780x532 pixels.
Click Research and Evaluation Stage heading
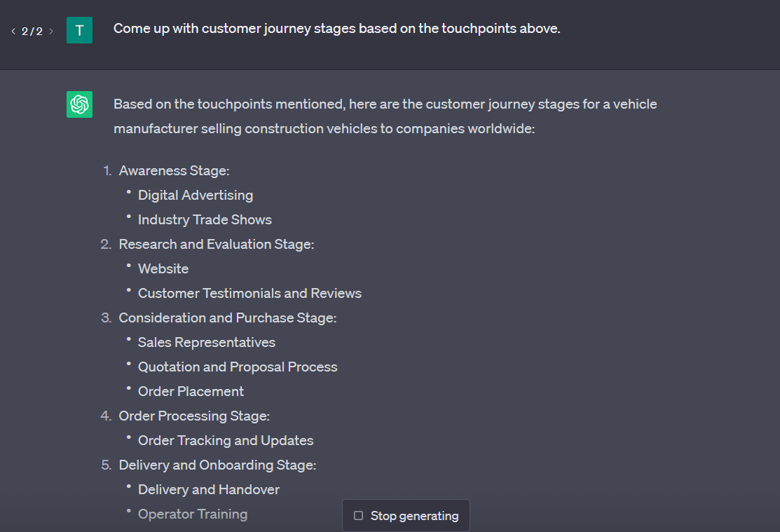217,245
